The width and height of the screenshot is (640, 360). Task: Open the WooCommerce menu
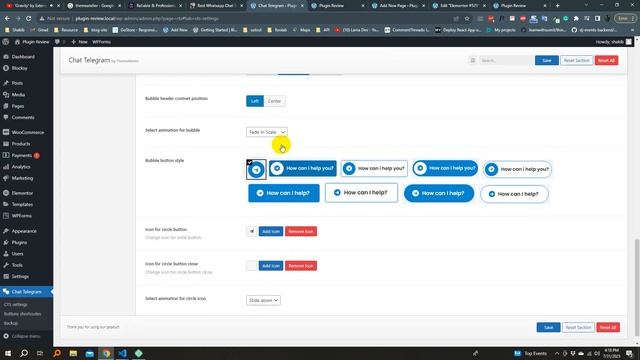coord(27,132)
